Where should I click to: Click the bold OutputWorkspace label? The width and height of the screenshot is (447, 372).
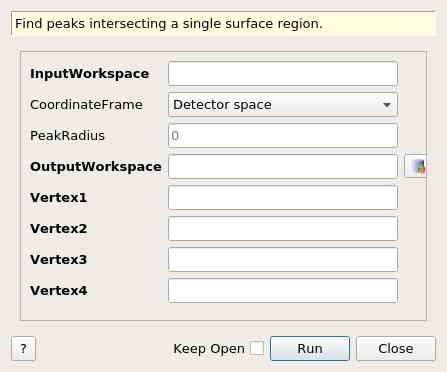[96, 167]
